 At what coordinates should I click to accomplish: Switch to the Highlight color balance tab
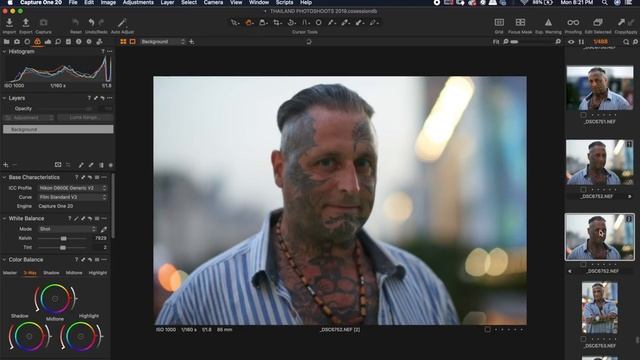98,273
